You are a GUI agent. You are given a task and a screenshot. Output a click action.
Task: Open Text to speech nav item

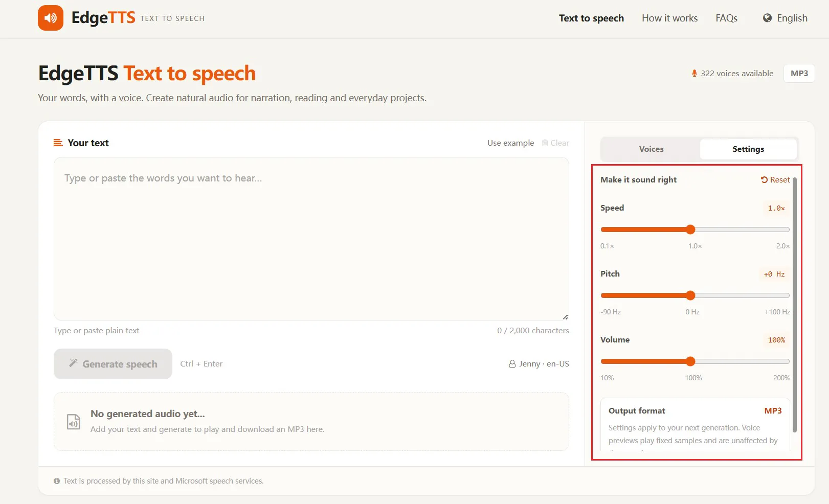(x=591, y=18)
